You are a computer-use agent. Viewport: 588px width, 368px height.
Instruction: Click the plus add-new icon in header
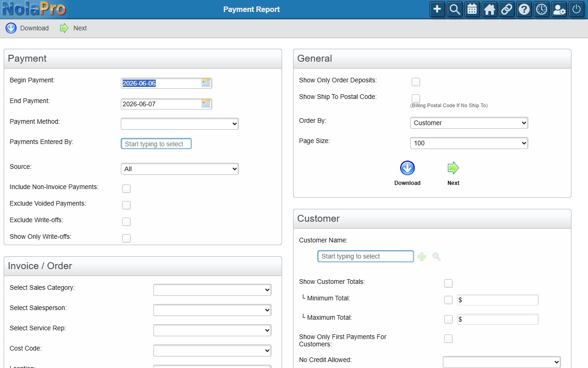pyautogui.click(x=437, y=9)
